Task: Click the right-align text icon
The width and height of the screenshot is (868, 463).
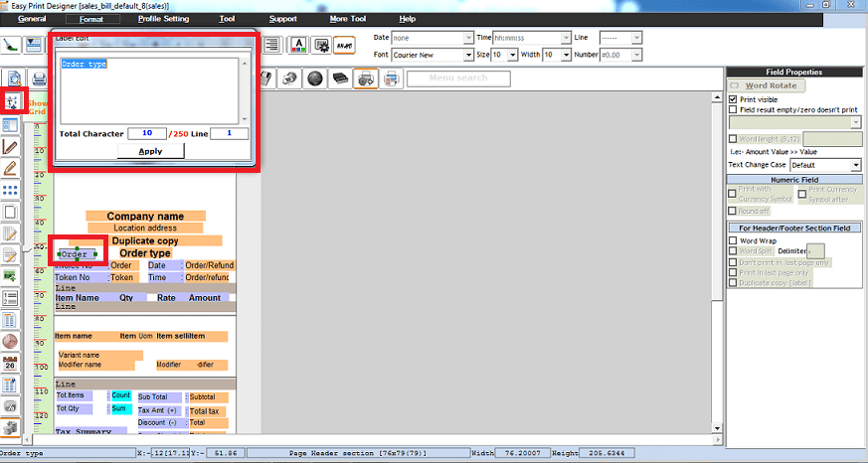Action: tap(271, 45)
